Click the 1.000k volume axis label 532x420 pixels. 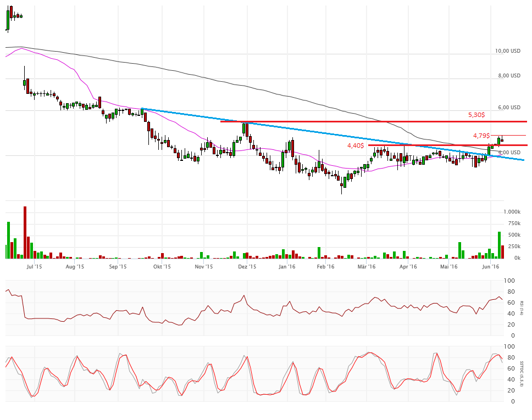[512, 212]
